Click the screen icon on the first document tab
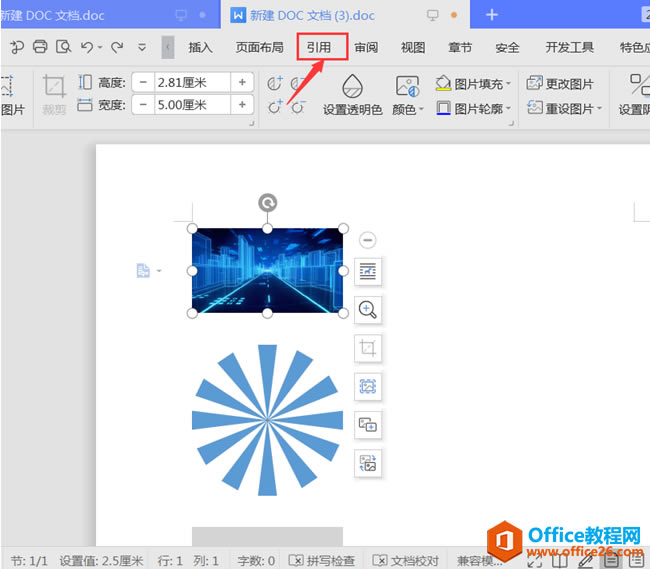This screenshot has width=650, height=569. (182, 15)
